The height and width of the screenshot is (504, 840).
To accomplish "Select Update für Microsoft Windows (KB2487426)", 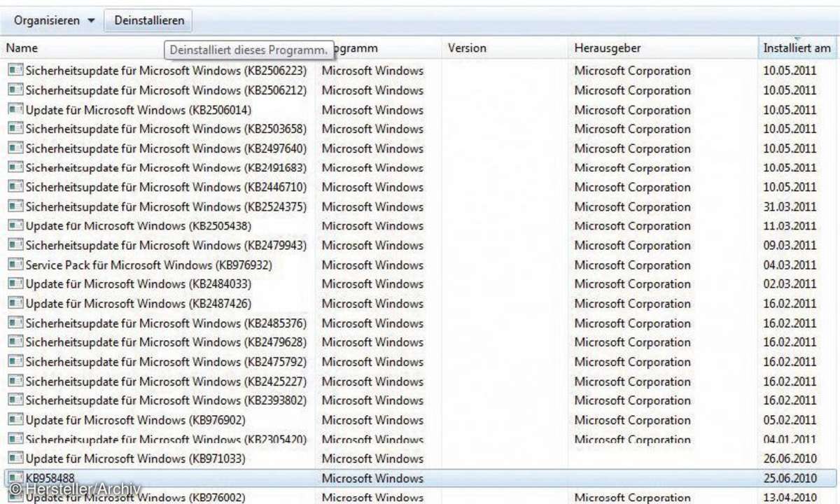I will [x=139, y=304].
